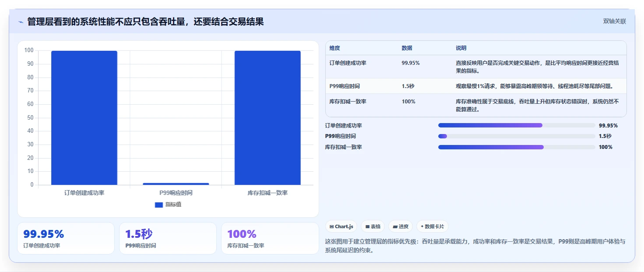Click 库存扣减一致率 label left of progress bar

(343, 147)
